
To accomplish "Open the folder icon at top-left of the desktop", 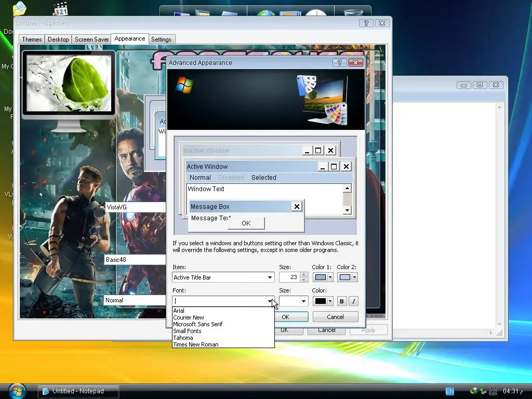I will (x=20, y=8).
